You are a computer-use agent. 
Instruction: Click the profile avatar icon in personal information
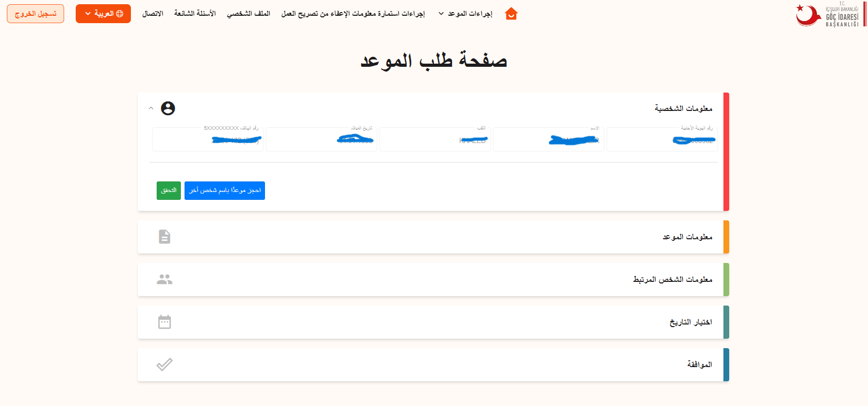(168, 108)
